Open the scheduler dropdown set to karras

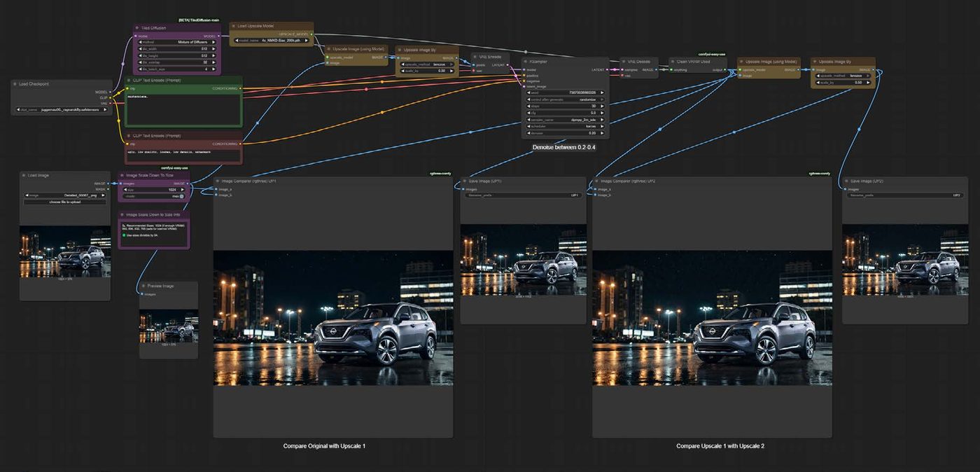[x=566, y=126]
